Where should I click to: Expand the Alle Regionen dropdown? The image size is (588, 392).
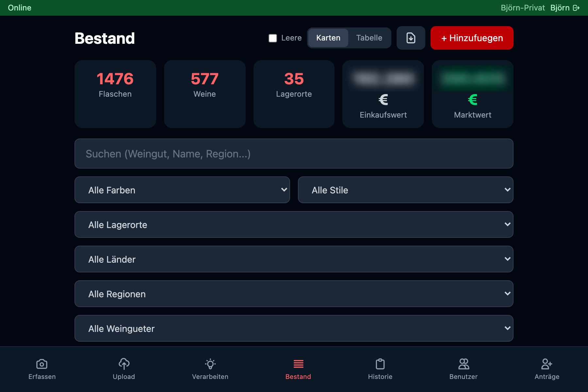[294, 294]
